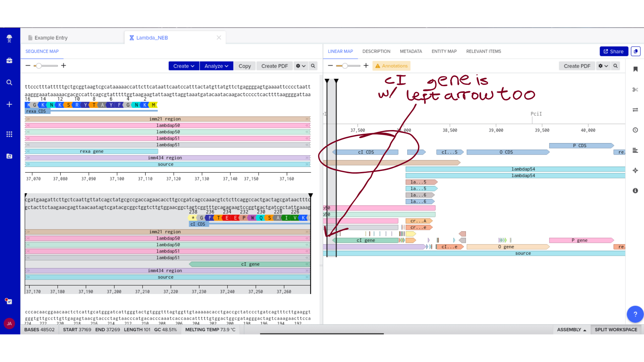Image resolution: width=644 pixels, height=362 pixels.
Task: Open search in the left navigation bar
Action: tap(9, 82)
